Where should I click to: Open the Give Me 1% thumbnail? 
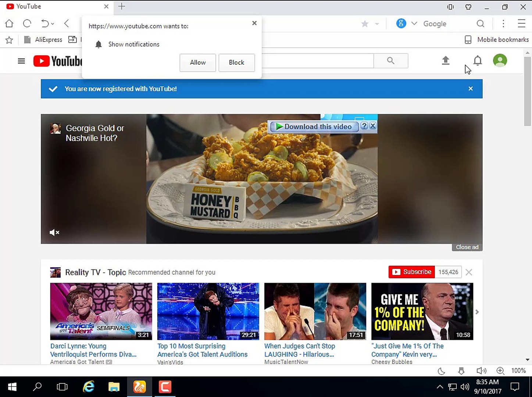pyautogui.click(x=422, y=311)
